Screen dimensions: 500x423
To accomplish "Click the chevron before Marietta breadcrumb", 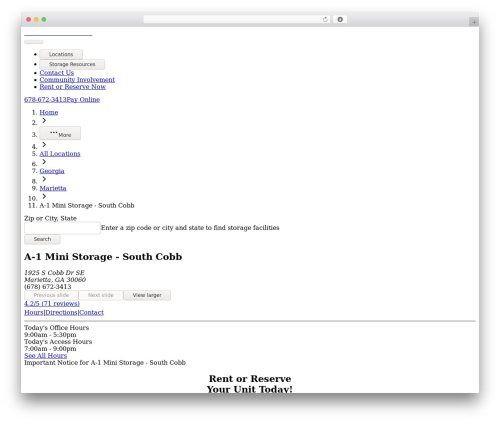I will tap(44, 179).
